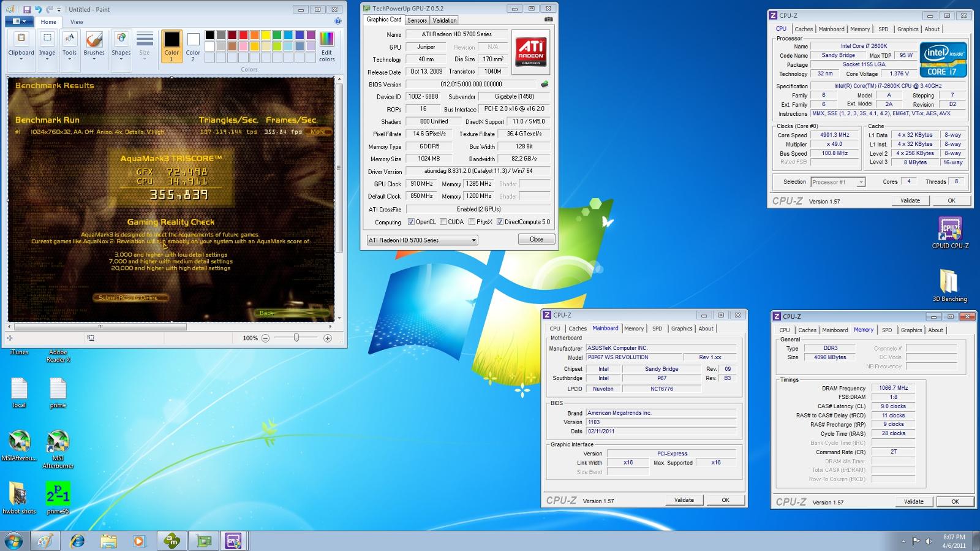Select Color 1 button in Paint
Image resolution: width=980 pixels, height=551 pixels.
tap(171, 47)
